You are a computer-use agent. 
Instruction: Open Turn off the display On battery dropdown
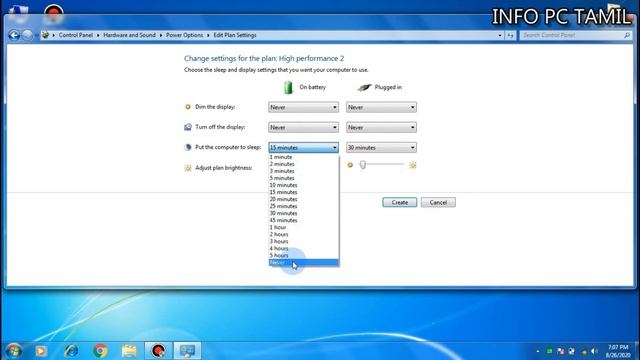coord(303,127)
